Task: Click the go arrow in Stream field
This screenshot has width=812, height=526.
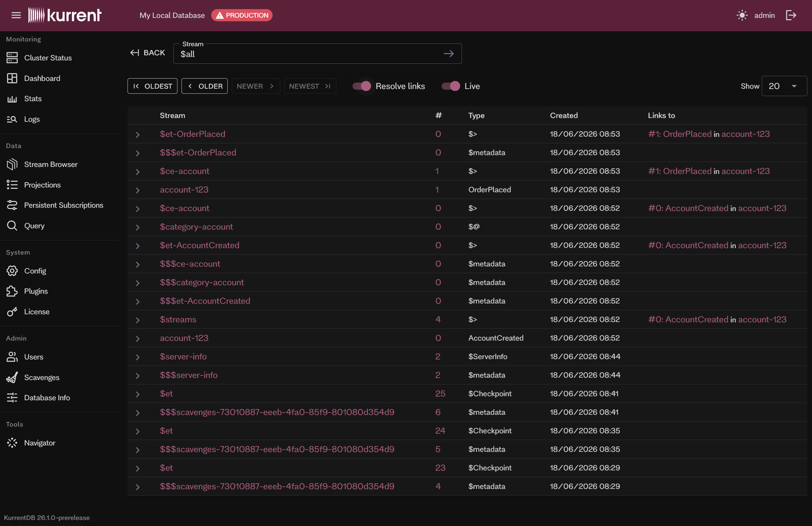Action: [x=448, y=54]
